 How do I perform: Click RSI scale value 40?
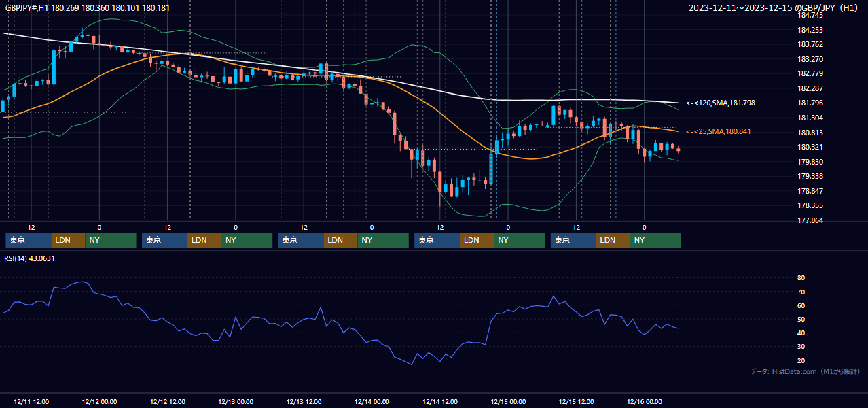[x=801, y=333]
